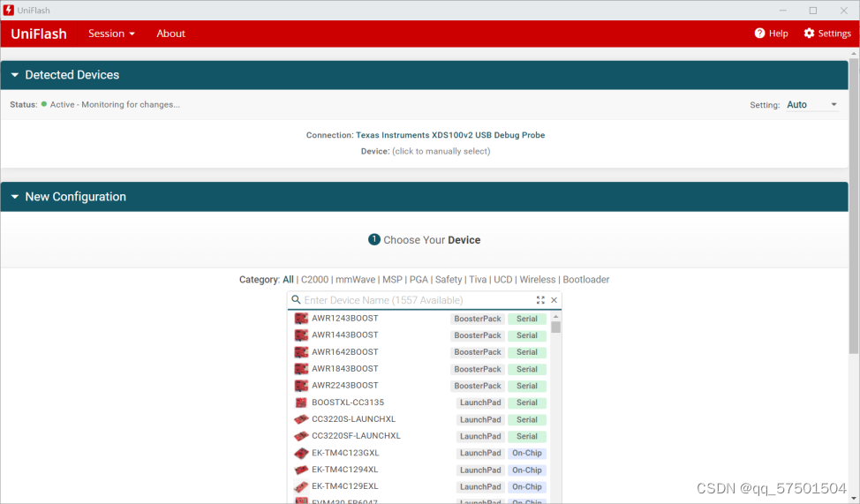Select CC3220SF-LAUNCHXL board icon

(x=301, y=436)
